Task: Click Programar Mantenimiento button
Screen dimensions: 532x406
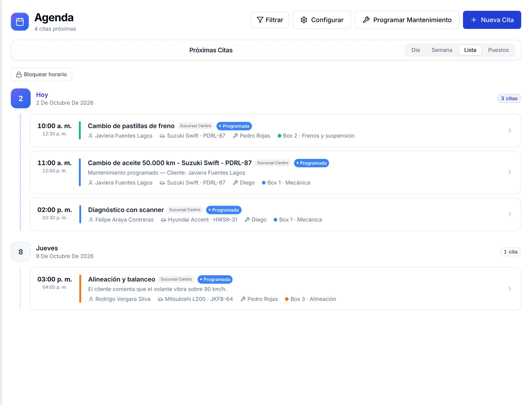Action: [x=407, y=20]
